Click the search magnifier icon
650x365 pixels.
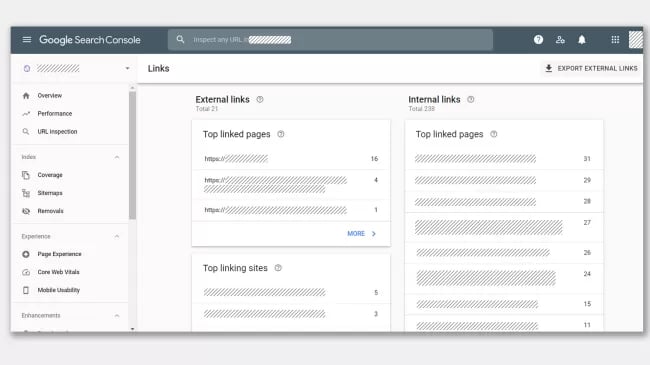[180, 39]
